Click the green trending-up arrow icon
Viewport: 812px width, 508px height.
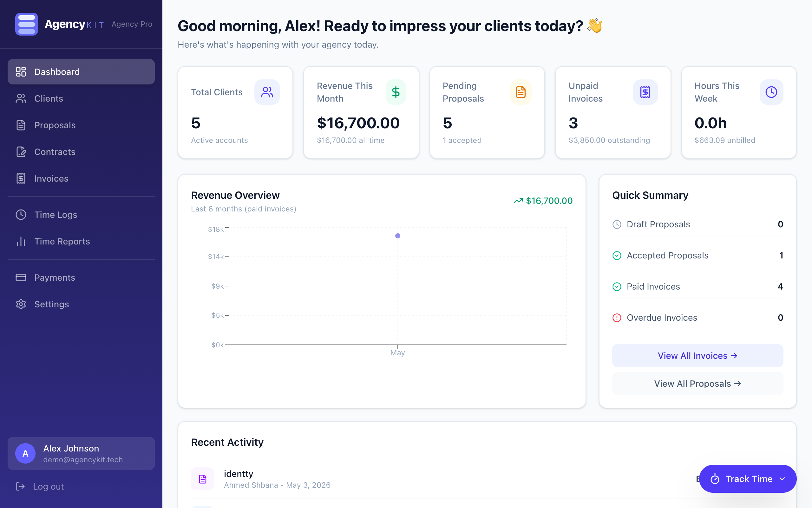[x=518, y=201]
